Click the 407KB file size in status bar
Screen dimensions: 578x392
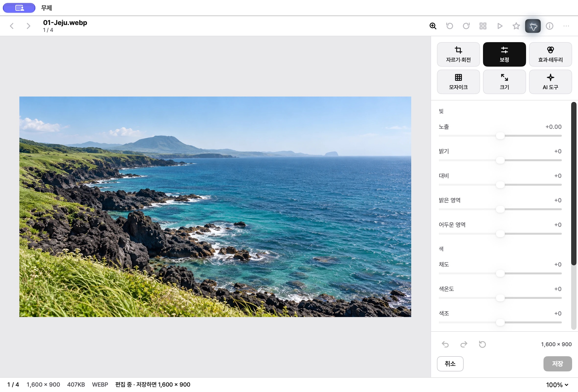76,385
